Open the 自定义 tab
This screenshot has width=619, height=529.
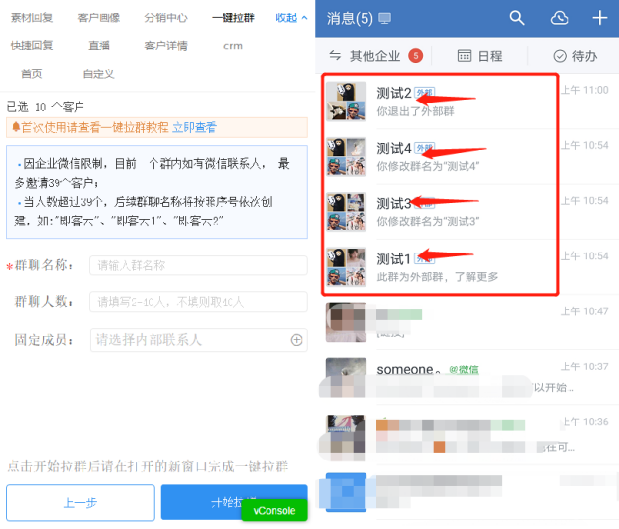point(99,74)
